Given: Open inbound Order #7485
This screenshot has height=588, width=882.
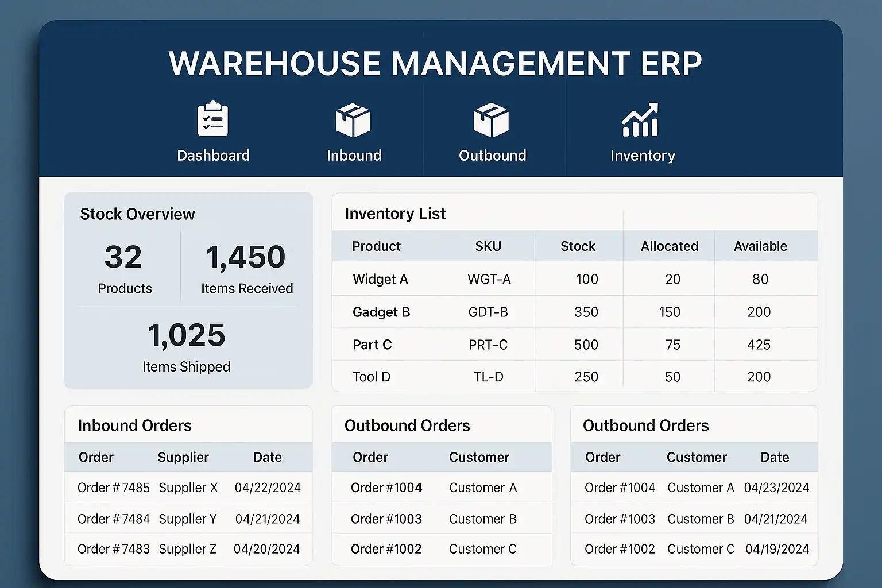Looking at the screenshot, I should tap(114, 488).
